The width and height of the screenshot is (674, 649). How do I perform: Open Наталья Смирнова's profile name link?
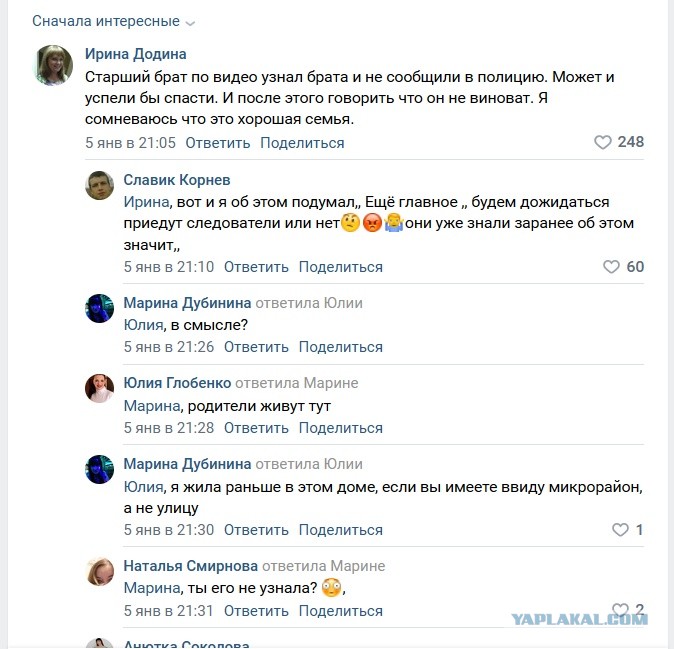[190, 566]
